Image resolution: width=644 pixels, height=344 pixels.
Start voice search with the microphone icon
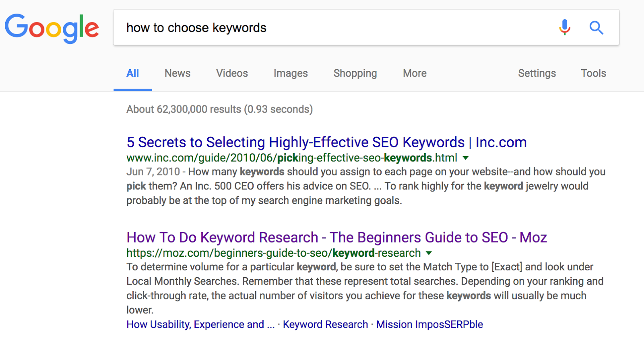tap(565, 27)
